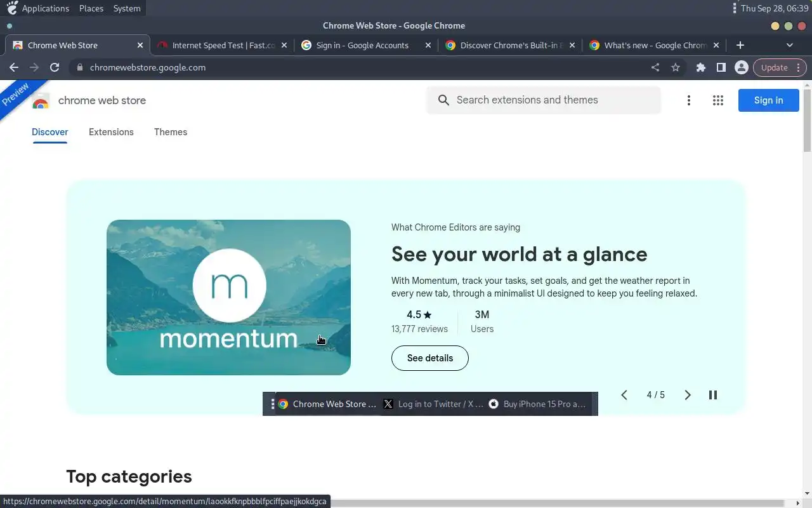812x508 pixels.
Task: Click the browser back arrow
Action: 14,67
